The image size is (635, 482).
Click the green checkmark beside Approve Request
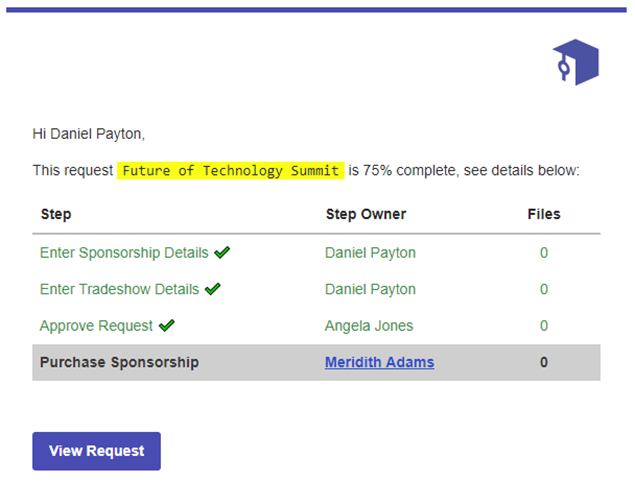[166, 326]
